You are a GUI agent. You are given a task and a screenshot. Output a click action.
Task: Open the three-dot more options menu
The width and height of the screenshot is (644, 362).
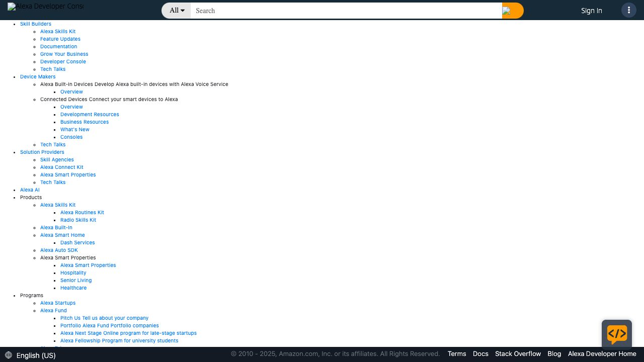[x=628, y=11]
